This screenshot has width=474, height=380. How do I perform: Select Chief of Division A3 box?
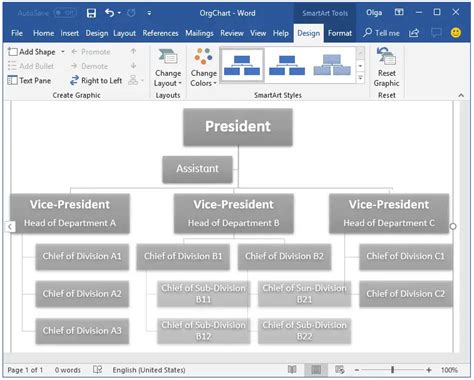pos(82,331)
